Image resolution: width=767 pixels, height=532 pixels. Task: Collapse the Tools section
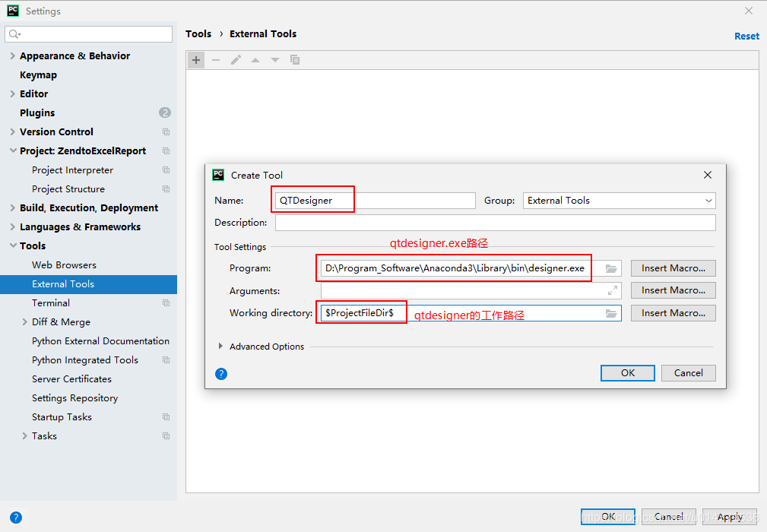click(13, 246)
